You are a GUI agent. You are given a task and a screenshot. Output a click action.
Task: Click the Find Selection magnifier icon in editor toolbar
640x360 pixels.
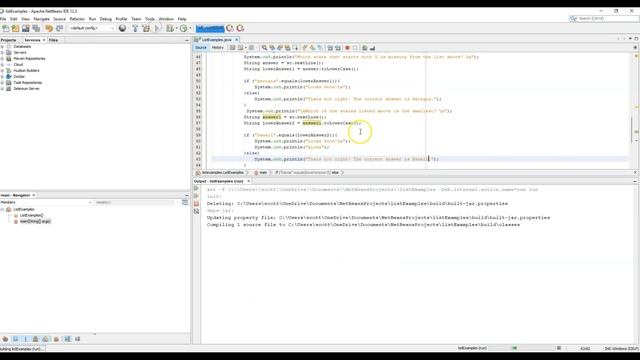click(x=264, y=48)
